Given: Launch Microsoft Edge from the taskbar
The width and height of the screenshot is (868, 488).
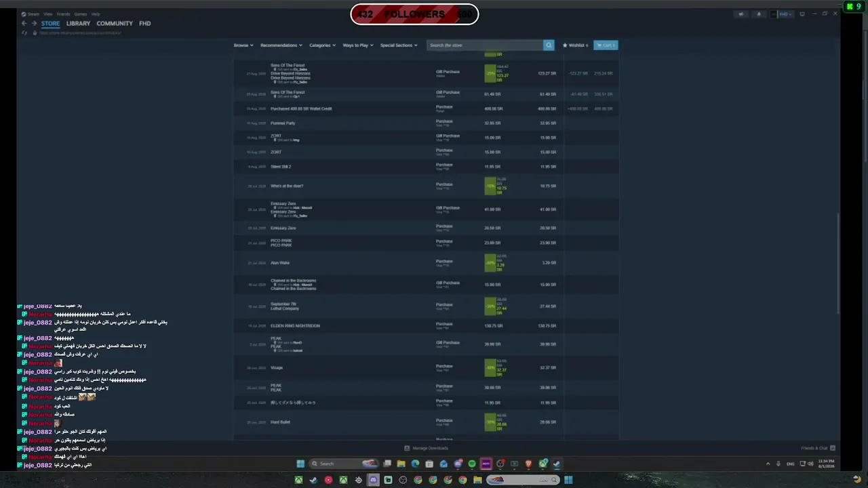Looking at the screenshot, I should pos(415,464).
